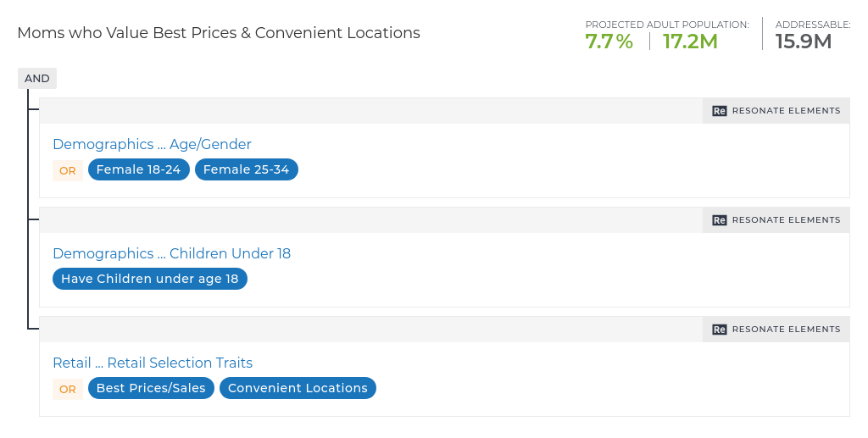The image size is (868, 438).
Task: Click Re icon in Children Under 18 header
Action: [x=719, y=220]
